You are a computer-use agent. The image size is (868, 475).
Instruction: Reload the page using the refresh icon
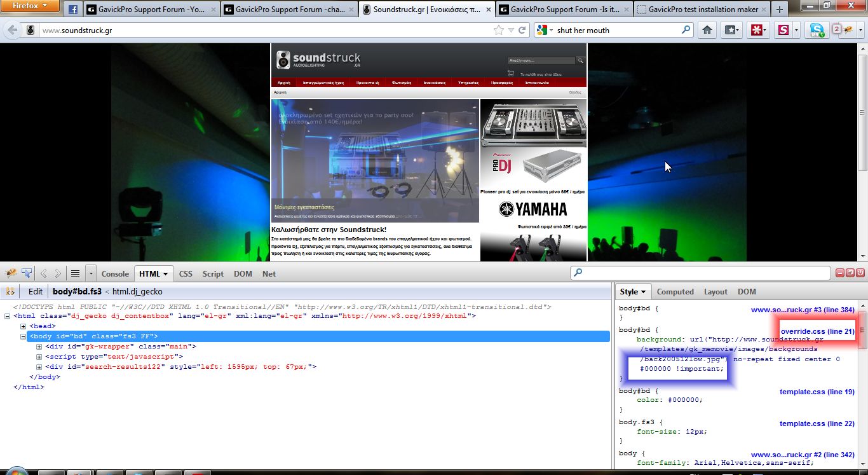(522, 30)
